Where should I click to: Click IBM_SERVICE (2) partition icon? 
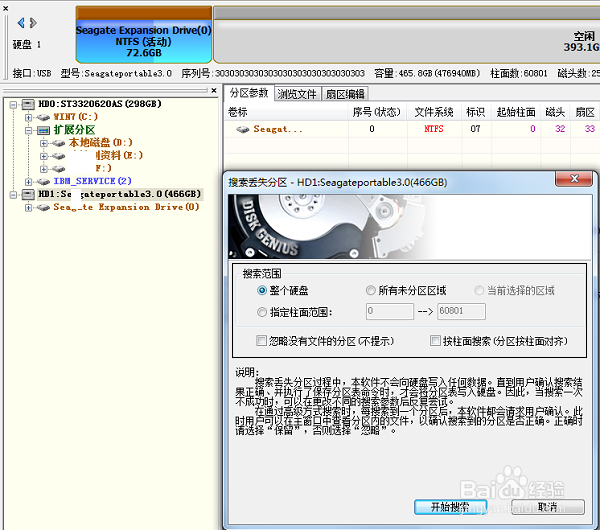tap(43, 182)
